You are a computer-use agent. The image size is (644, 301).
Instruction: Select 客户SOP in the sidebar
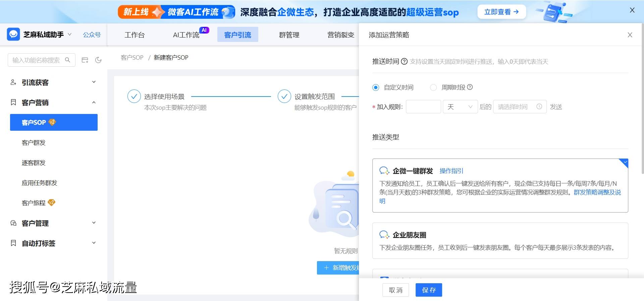tap(54, 122)
